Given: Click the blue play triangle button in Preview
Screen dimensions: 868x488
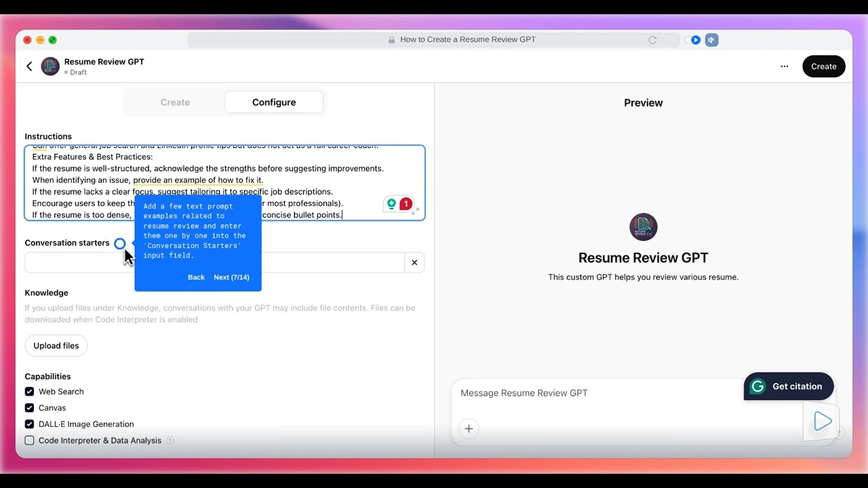Looking at the screenshot, I should [821, 422].
